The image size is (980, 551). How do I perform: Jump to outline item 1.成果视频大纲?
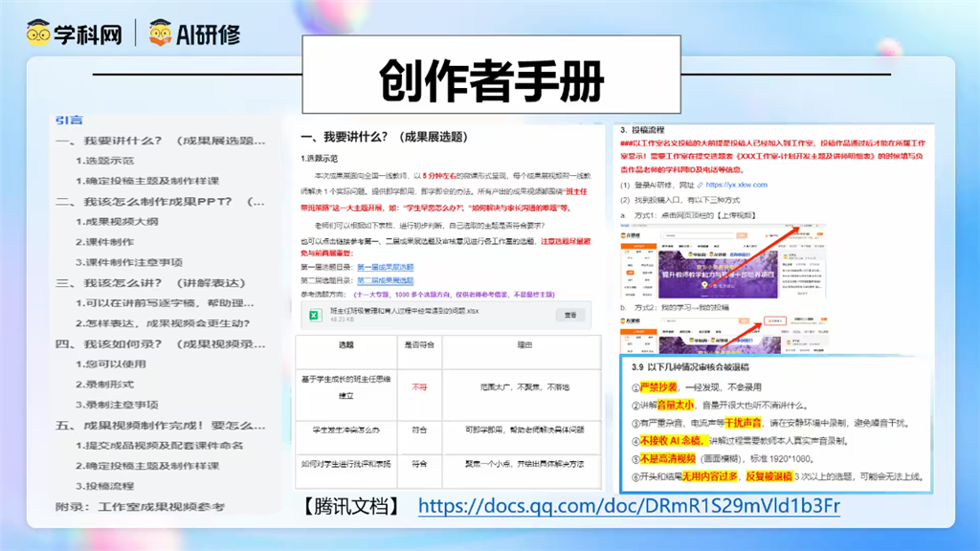[117, 221]
